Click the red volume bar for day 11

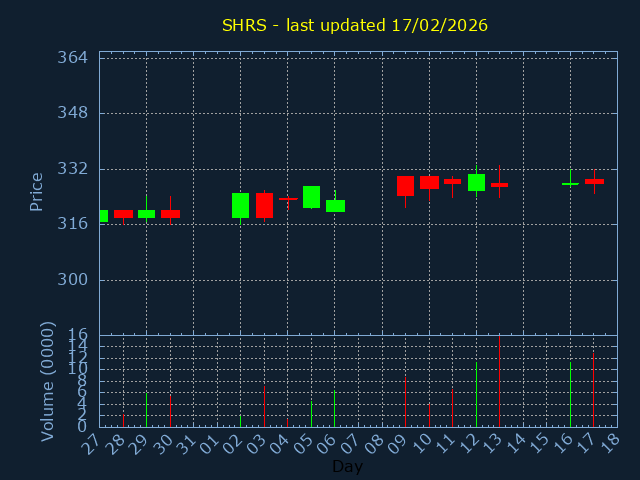click(x=452, y=408)
